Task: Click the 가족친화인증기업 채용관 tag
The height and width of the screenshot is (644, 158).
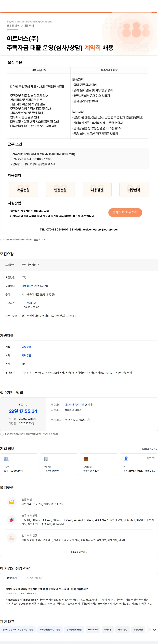Action: coord(50,629)
